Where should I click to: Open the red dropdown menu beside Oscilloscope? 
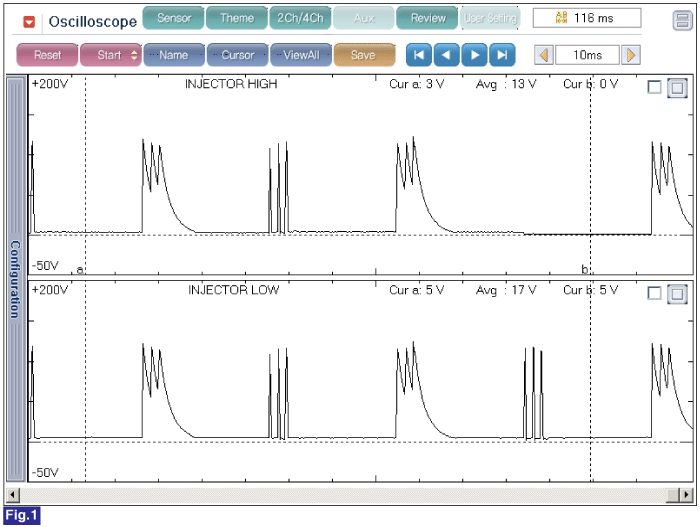click(29, 21)
